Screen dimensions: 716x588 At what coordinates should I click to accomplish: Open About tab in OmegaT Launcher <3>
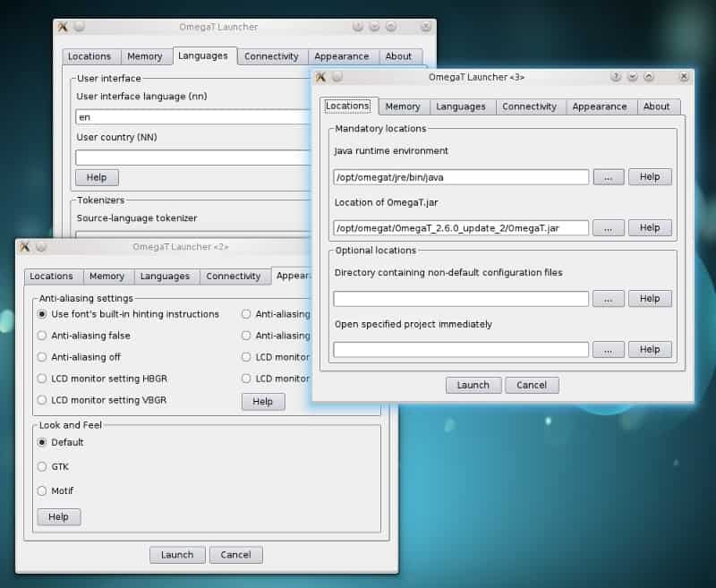coord(657,107)
